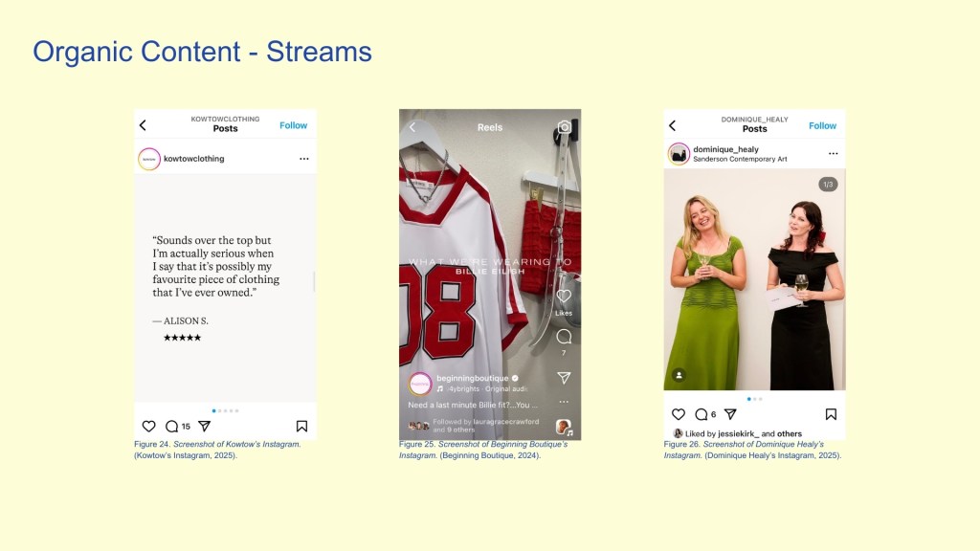View tagged people on Dominique Healy photo
The image size is (980, 551).
[x=679, y=376]
